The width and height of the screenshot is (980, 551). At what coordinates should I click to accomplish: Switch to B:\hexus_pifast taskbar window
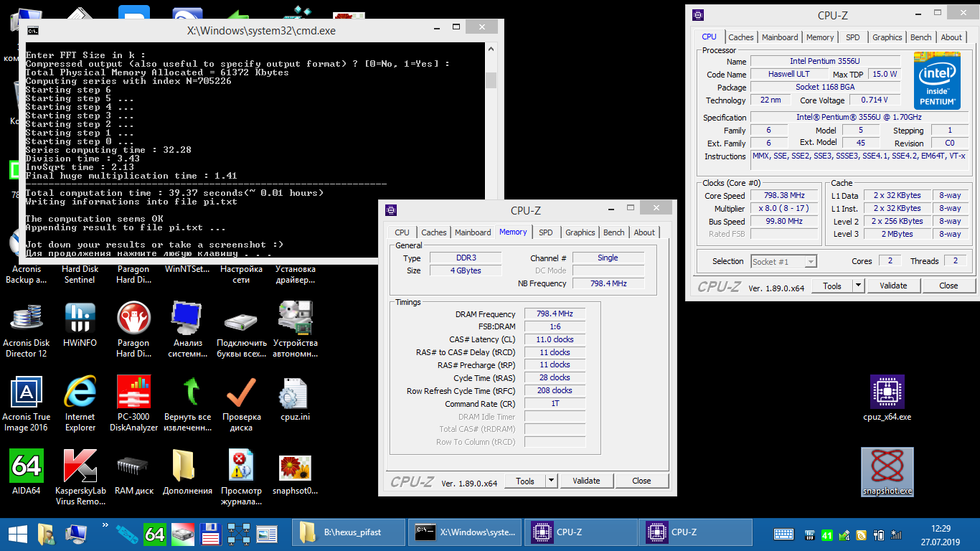click(350, 533)
